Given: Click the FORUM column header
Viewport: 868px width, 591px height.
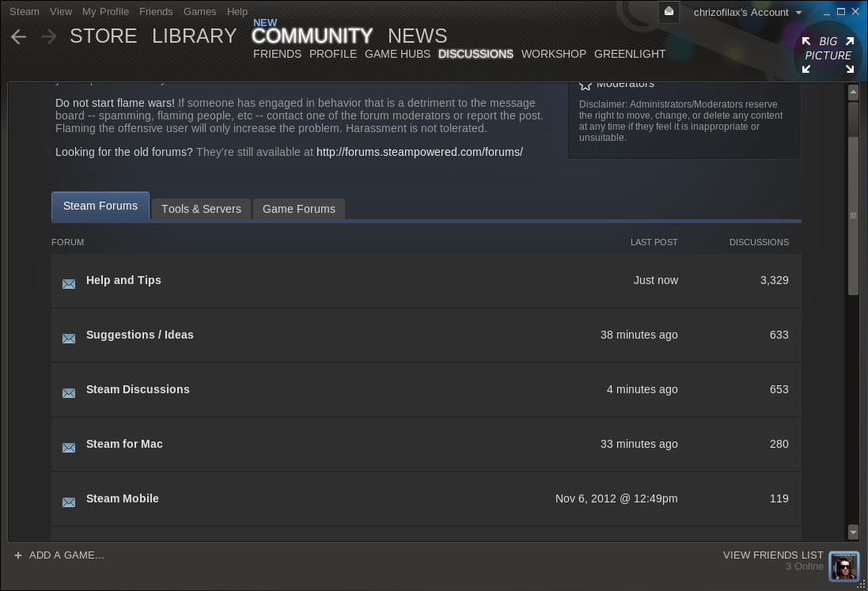Looking at the screenshot, I should [x=67, y=242].
